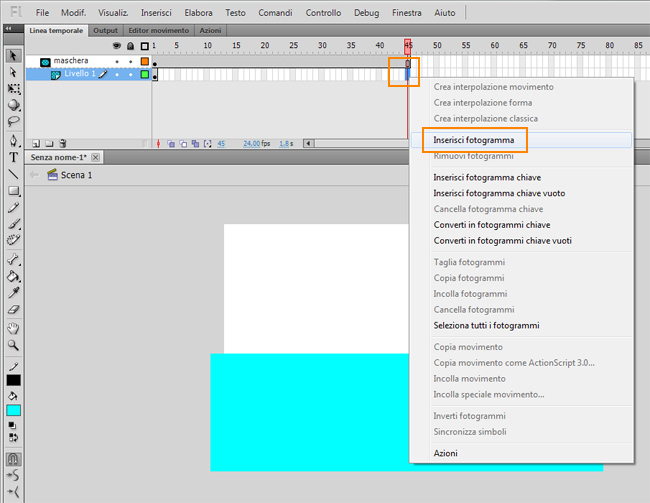This screenshot has width=650, height=503.
Task: Open the Finestra menu
Action: tap(407, 13)
